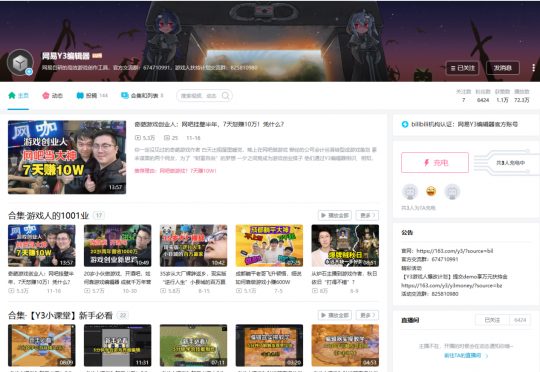
Task: Click the 搜索视频 search input field
Action: tap(199, 96)
